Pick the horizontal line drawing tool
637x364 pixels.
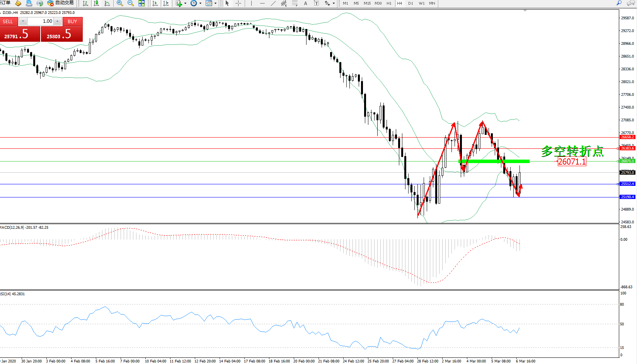(x=262, y=3)
